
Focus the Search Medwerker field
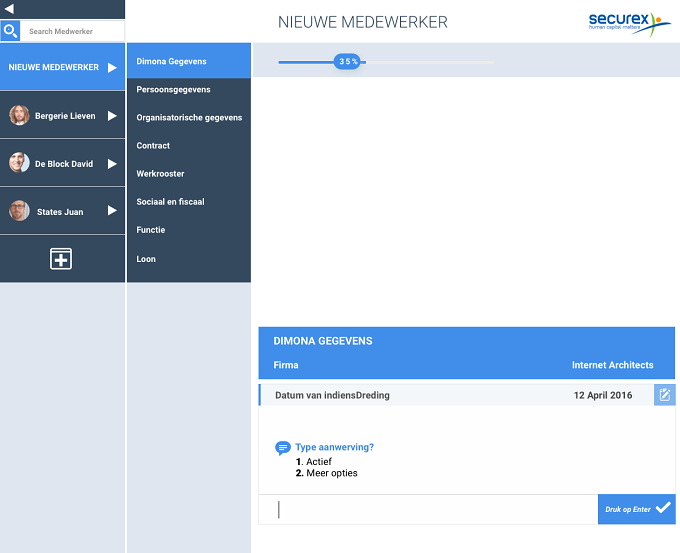[72, 31]
